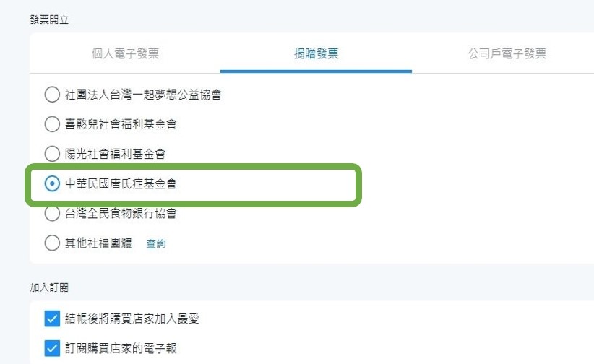Click the 喜憨兒社會福利基金會 text label

point(121,124)
